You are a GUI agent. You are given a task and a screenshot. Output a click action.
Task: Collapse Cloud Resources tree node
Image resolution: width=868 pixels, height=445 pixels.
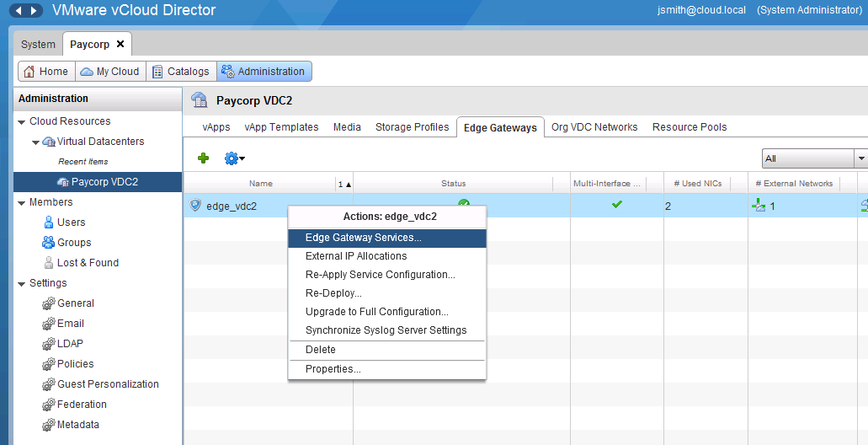tap(22, 122)
